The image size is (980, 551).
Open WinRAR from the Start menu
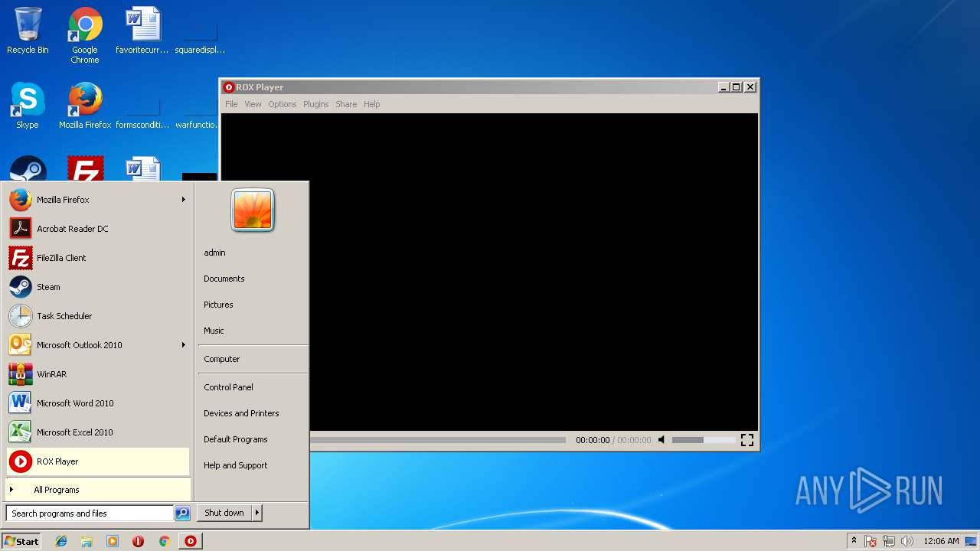click(x=97, y=374)
